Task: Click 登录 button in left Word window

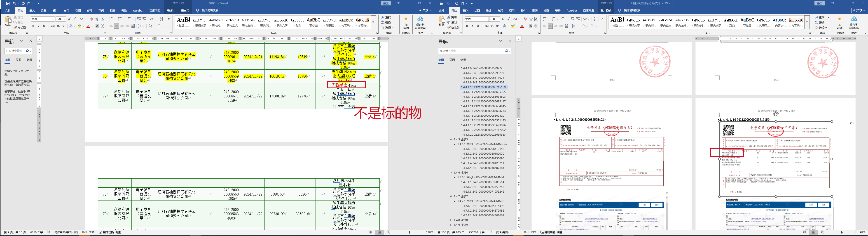Action: (386, 3)
